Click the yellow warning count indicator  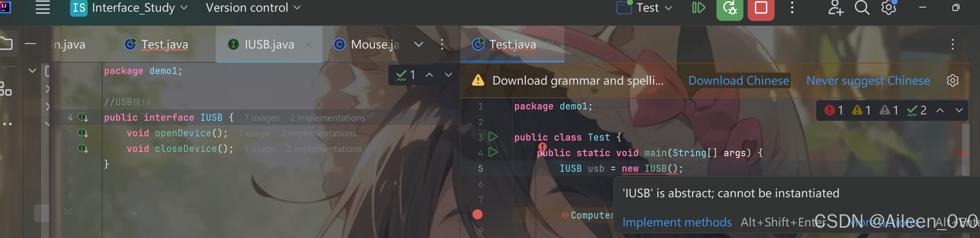(x=862, y=110)
